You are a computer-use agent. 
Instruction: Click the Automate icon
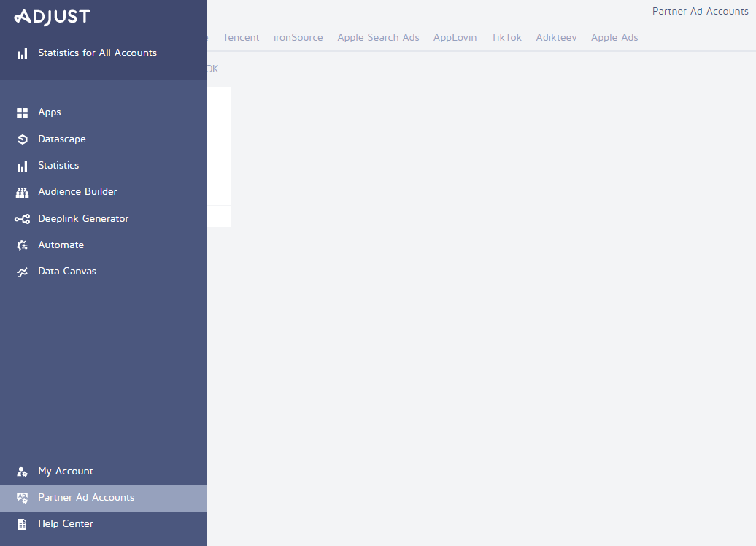pos(23,245)
